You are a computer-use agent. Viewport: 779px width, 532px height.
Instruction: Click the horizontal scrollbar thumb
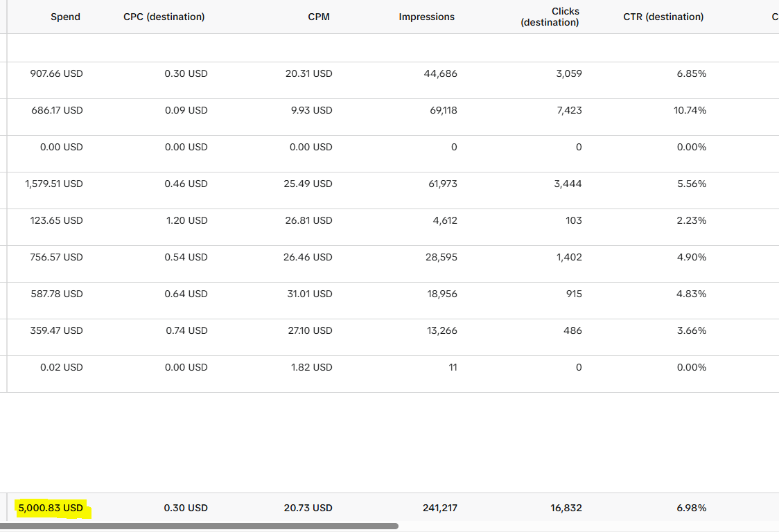199,526
